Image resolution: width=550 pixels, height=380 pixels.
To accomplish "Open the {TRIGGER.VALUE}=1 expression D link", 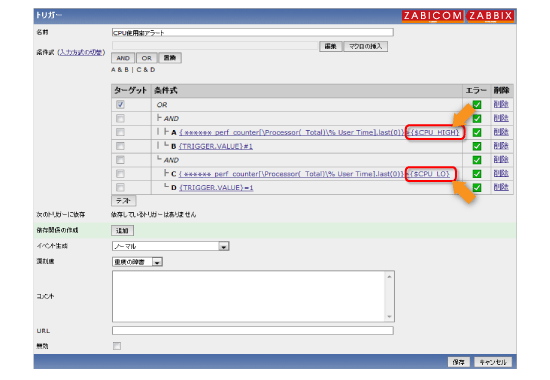I will pos(216,188).
